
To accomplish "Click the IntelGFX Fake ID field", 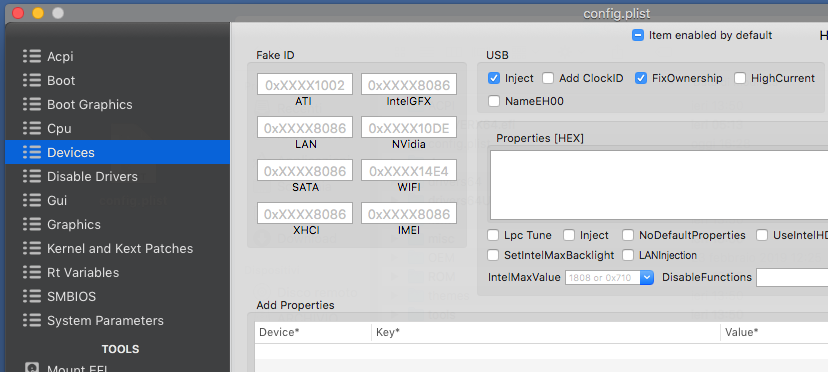I will coord(409,85).
